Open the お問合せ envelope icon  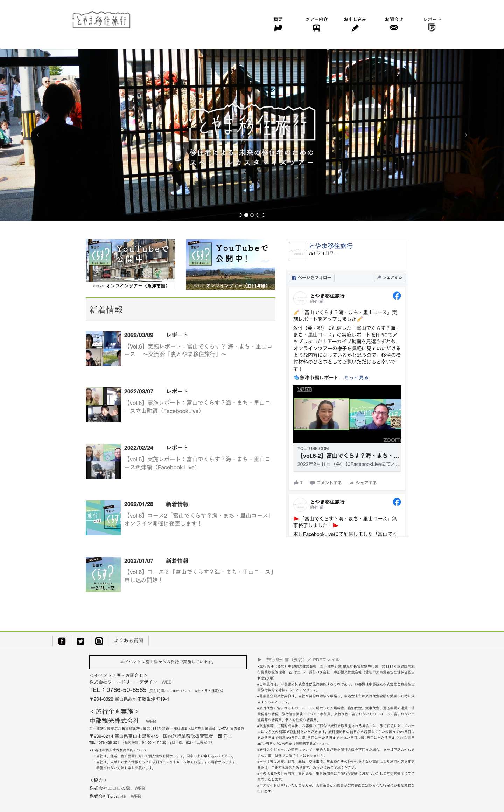tap(394, 28)
